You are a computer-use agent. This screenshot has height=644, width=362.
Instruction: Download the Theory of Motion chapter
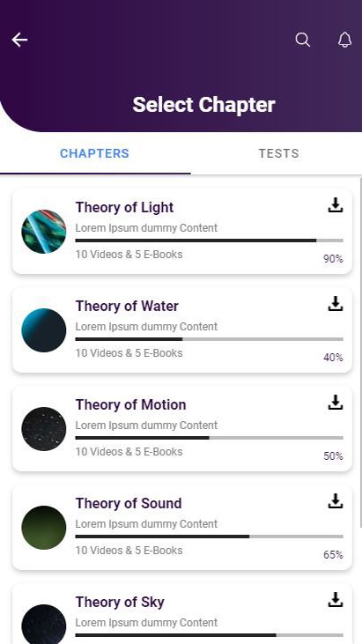pos(336,402)
